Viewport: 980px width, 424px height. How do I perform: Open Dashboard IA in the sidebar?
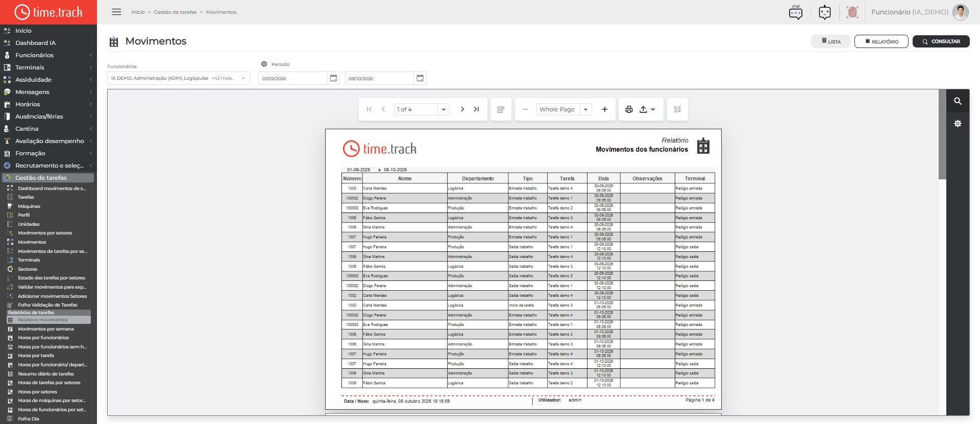(x=48, y=43)
